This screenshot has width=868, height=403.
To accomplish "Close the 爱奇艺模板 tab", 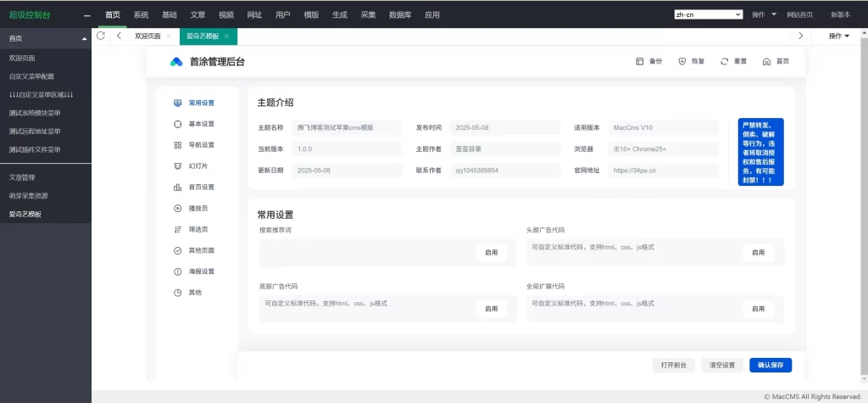I will [226, 36].
